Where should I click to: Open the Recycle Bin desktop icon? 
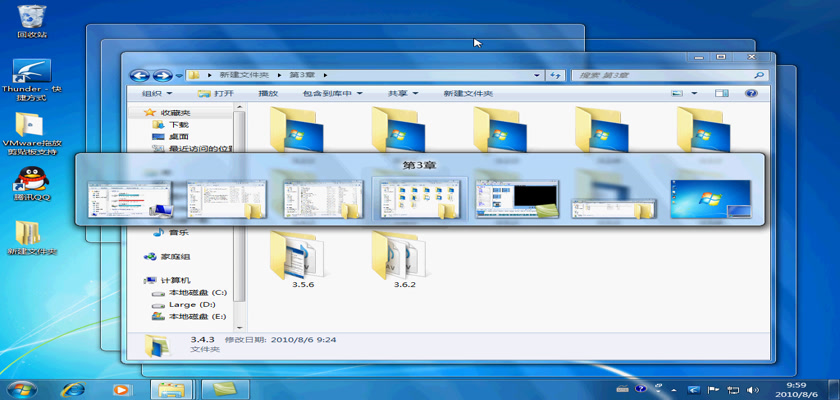31,16
